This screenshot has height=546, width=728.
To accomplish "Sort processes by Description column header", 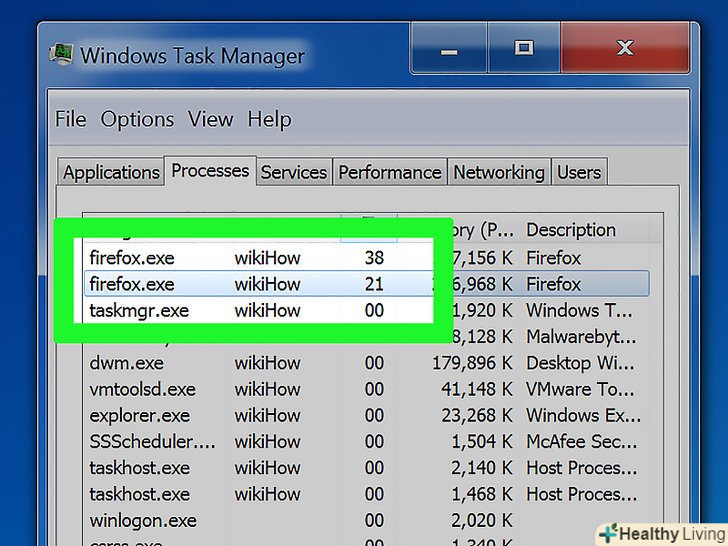I will [571, 230].
